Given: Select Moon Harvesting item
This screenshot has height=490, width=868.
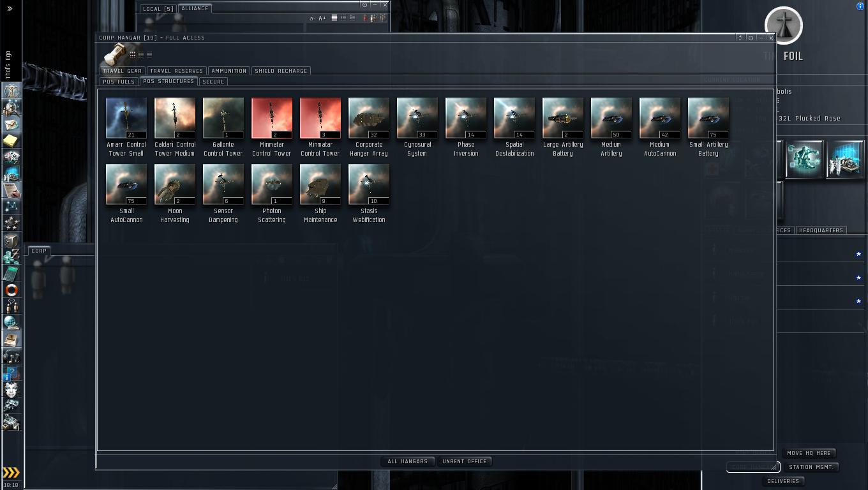Looking at the screenshot, I should tap(175, 193).
